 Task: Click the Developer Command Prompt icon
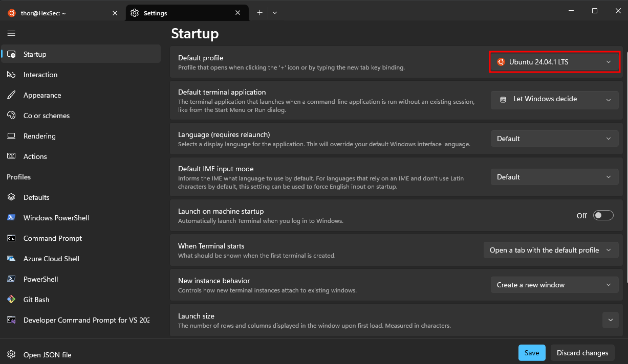point(11,320)
